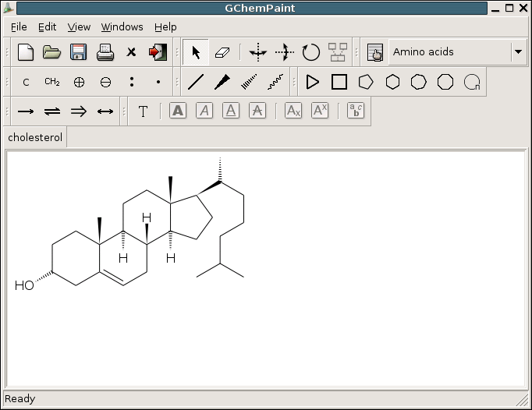Click the HO group on the molecule

click(x=24, y=285)
